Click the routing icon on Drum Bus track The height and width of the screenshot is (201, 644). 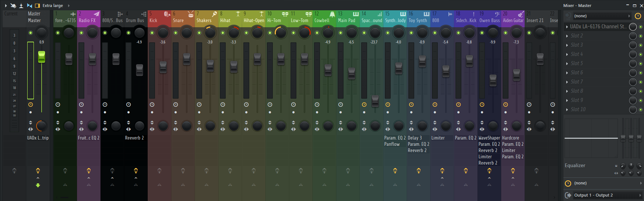coord(144,14)
